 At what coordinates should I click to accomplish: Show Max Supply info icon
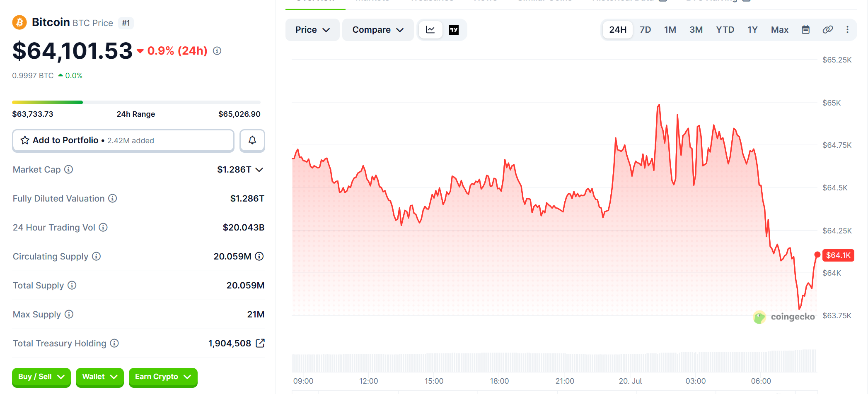[69, 314]
